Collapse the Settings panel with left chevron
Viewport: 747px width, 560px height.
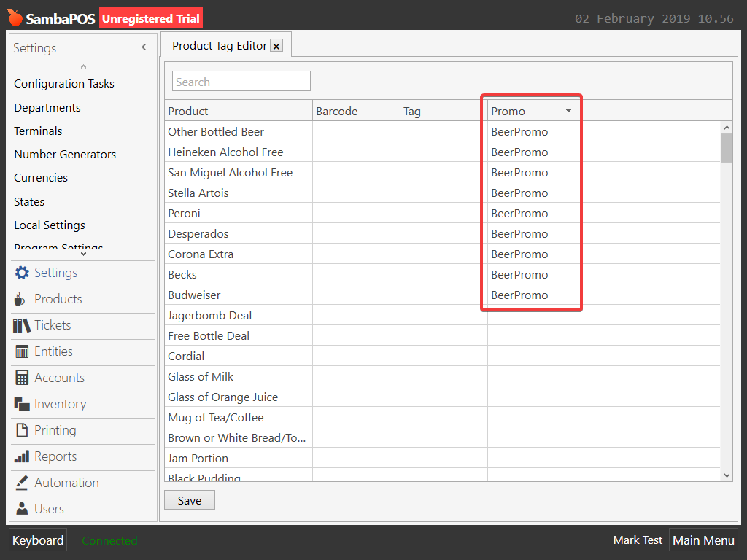point(144,47)
